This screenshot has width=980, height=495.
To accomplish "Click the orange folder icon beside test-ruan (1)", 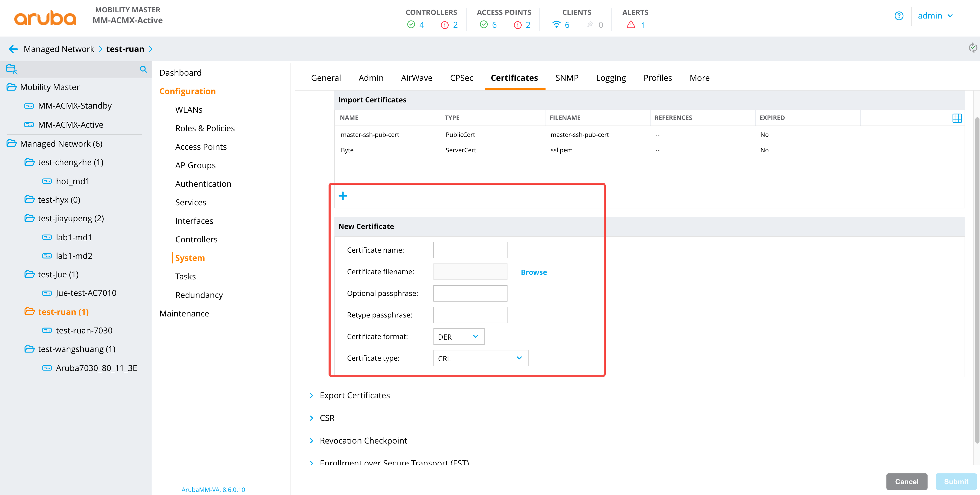I will tap(30, 312).
